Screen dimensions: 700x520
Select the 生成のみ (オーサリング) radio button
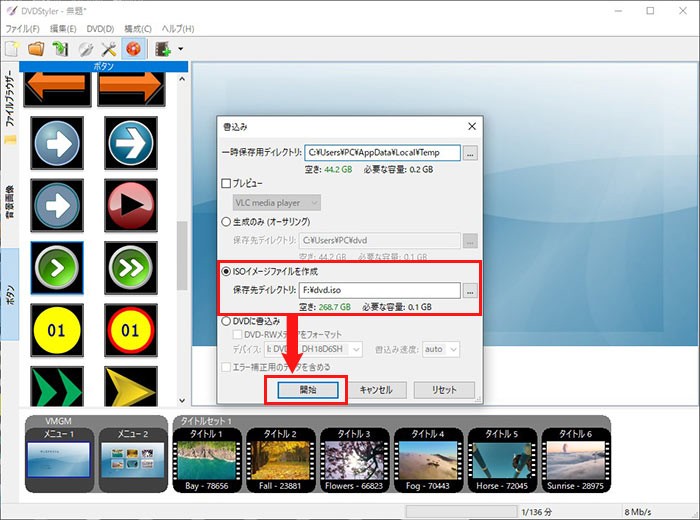226,221
